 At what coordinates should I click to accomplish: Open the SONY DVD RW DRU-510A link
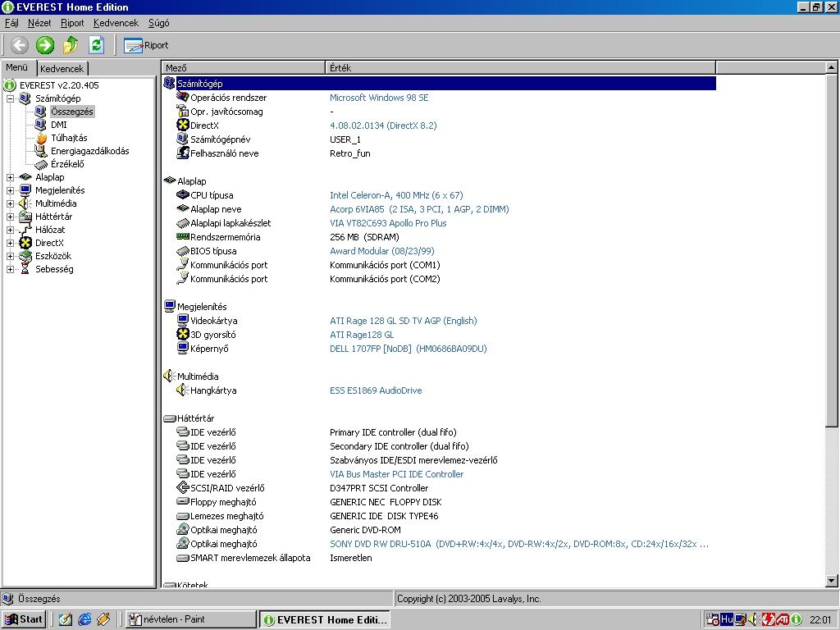(x=519, y=543)
